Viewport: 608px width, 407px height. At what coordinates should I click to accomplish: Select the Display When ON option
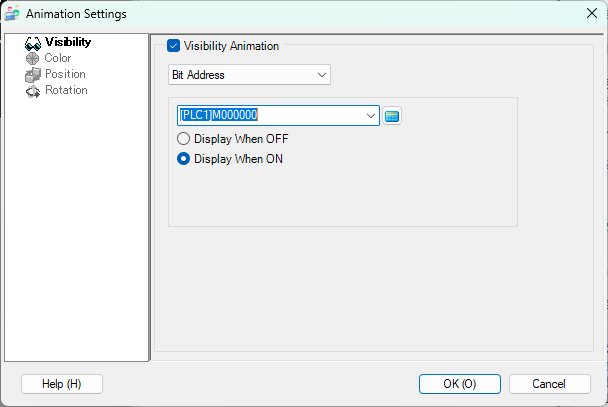pos(183,158)
